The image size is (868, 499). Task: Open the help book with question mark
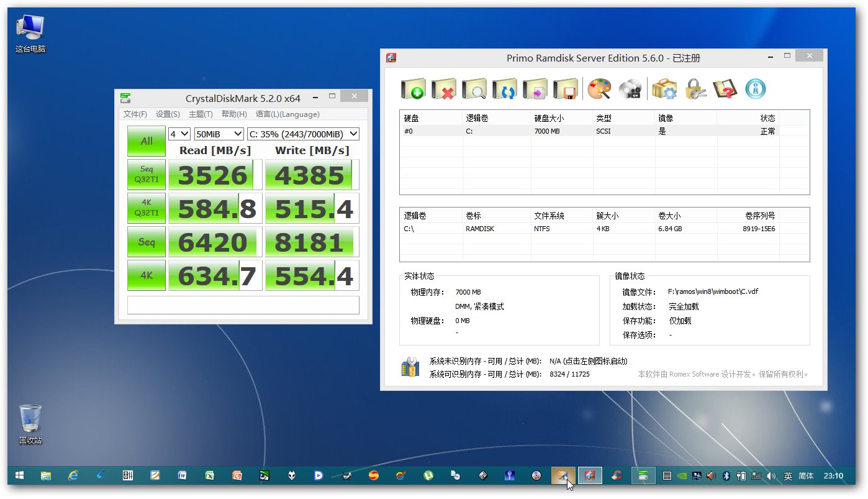pos(725,89)
